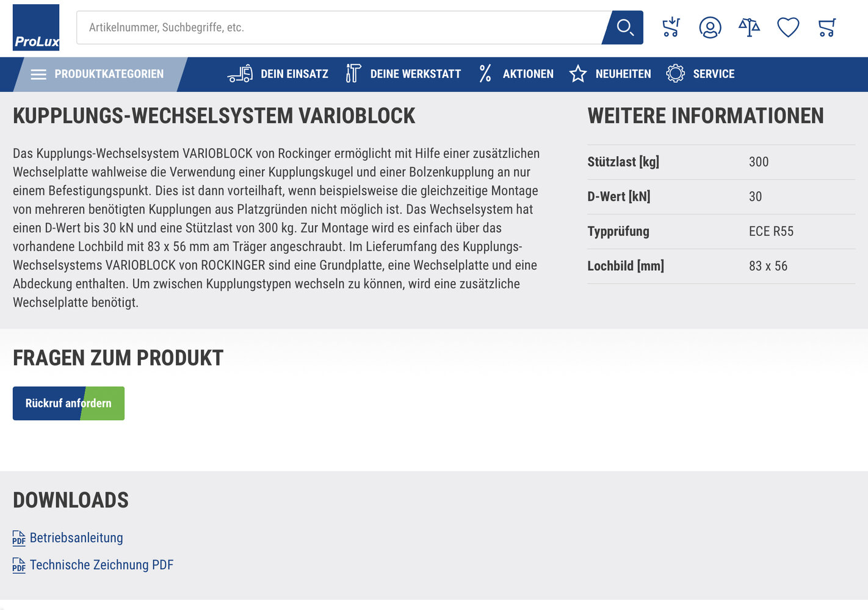Open the DEIN EINSATZ menu item
Image resolution: width=868 pixels, height=610 pixels.
click(x=278, y=74)
